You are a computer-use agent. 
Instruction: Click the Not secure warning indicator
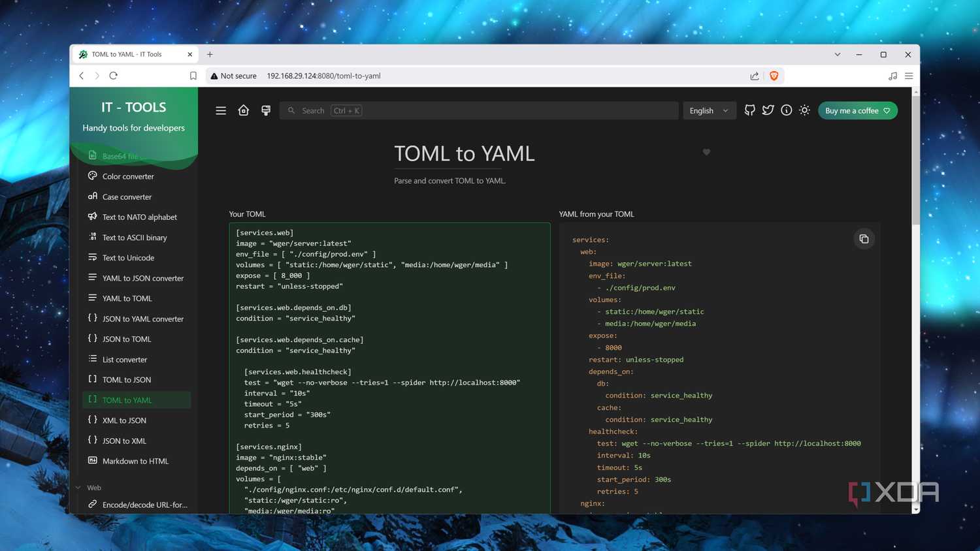(233, 76)
